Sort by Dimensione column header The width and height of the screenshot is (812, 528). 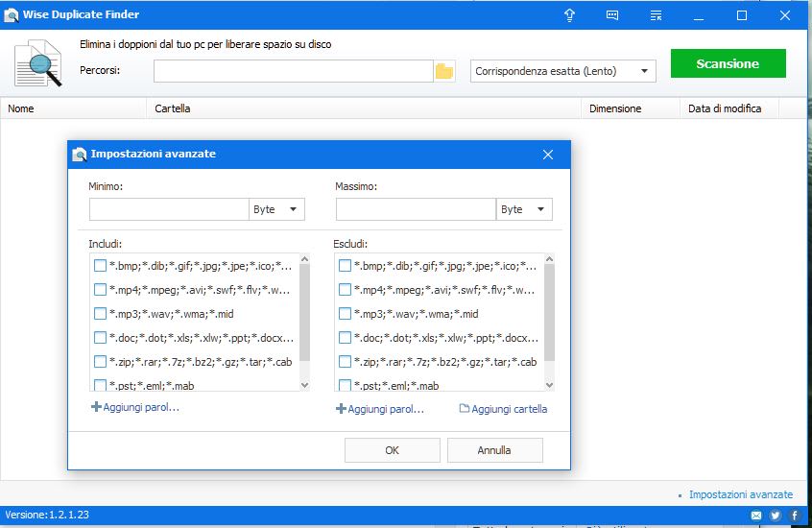click(x=631, y=108)
